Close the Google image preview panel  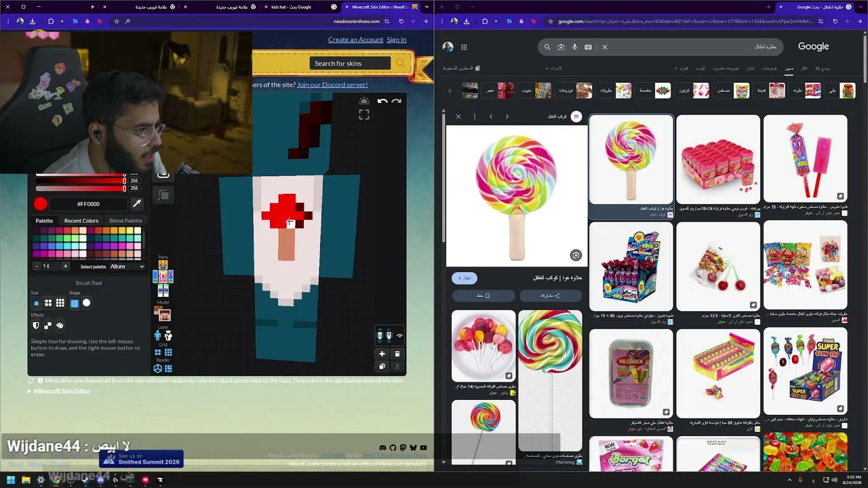(458, 117)
